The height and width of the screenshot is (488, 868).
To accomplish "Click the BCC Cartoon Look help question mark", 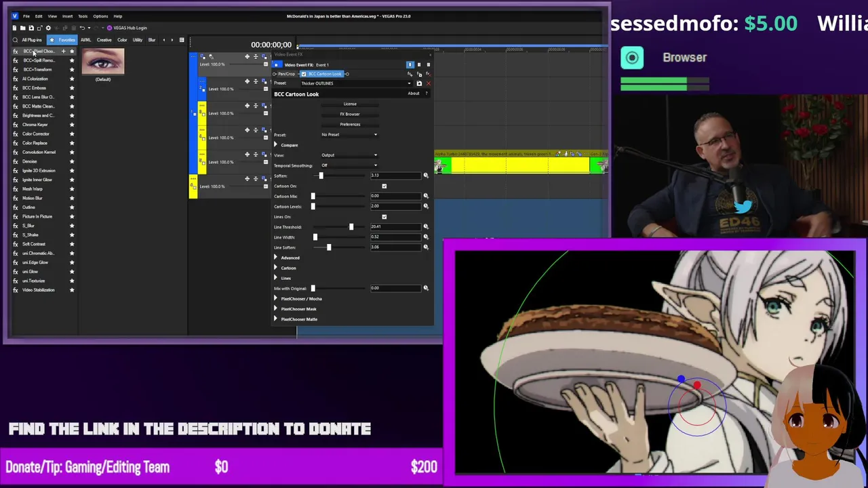I will [x=427, y=94].
